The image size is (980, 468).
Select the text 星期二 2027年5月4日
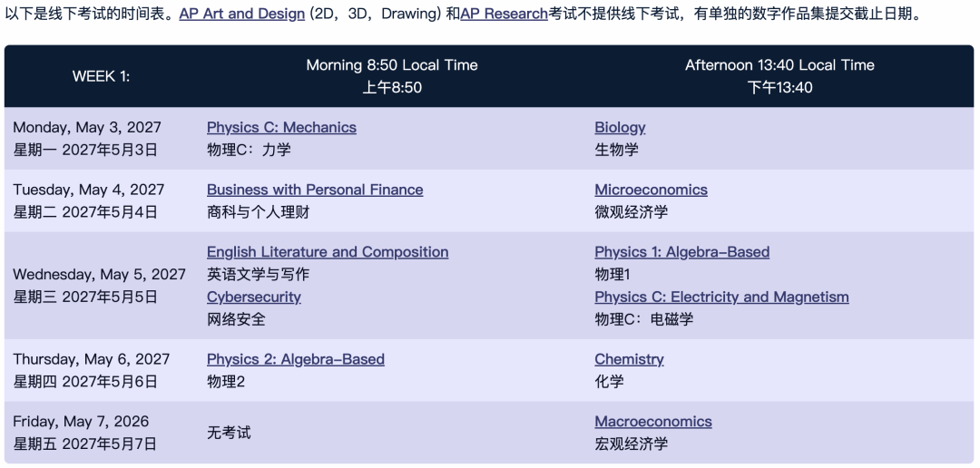point(85,212)
